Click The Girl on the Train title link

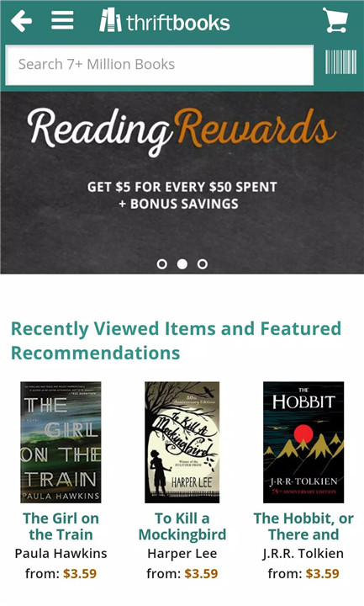(x=61, y=526)
